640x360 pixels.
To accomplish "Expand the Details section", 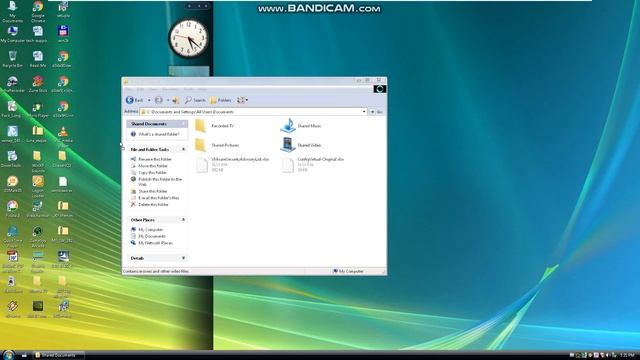I will point(183,258).
